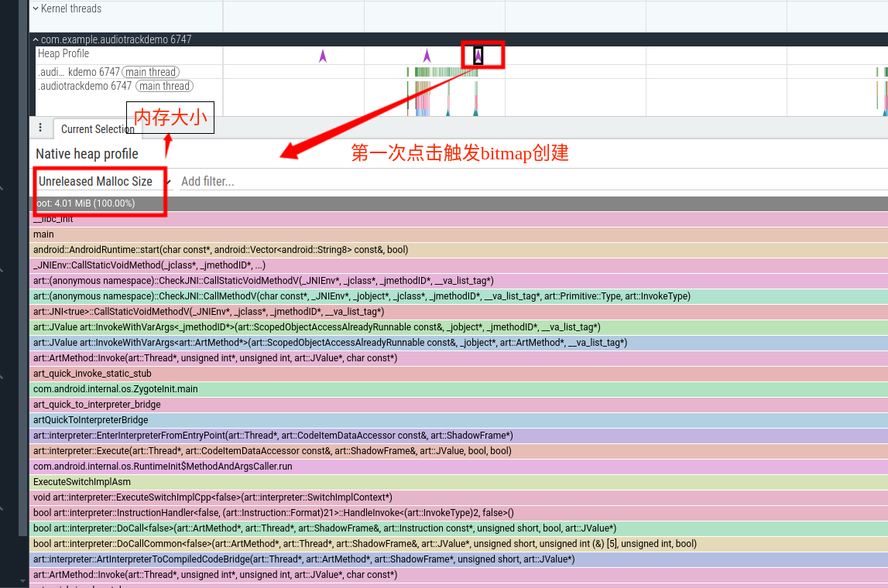Click the com.android.internal.os.ZygoteInit.main frame

pyautogui.click(x=459, y=389)
